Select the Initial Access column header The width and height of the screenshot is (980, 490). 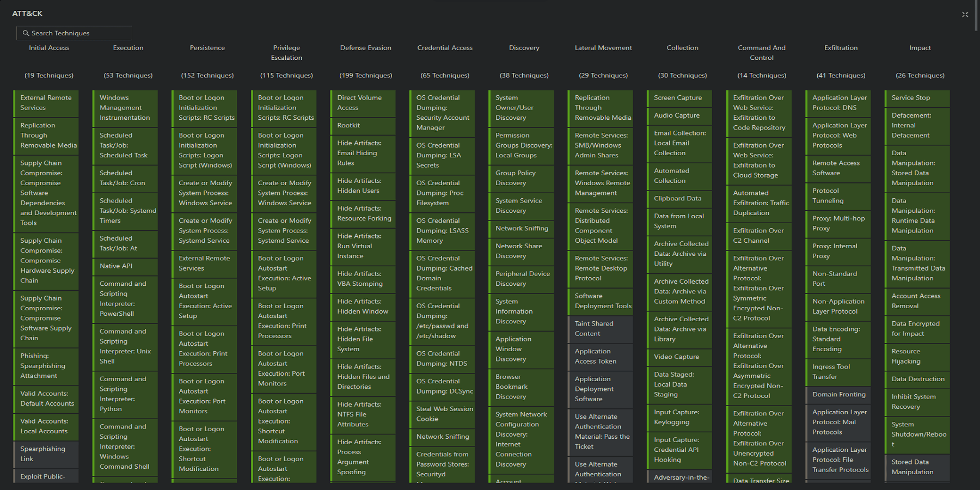pos(49,48)
